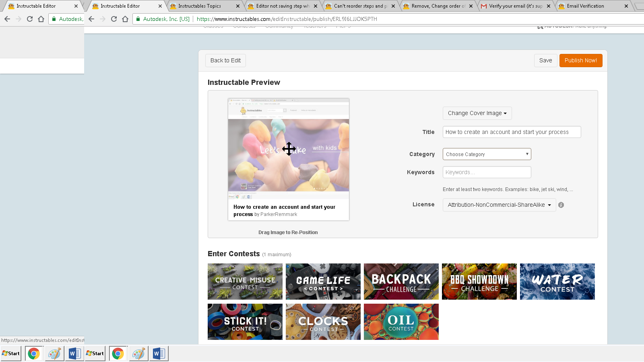The image size is (644, 362).
Task: Click the forward arrow in front window
Action: pos(103,19)
